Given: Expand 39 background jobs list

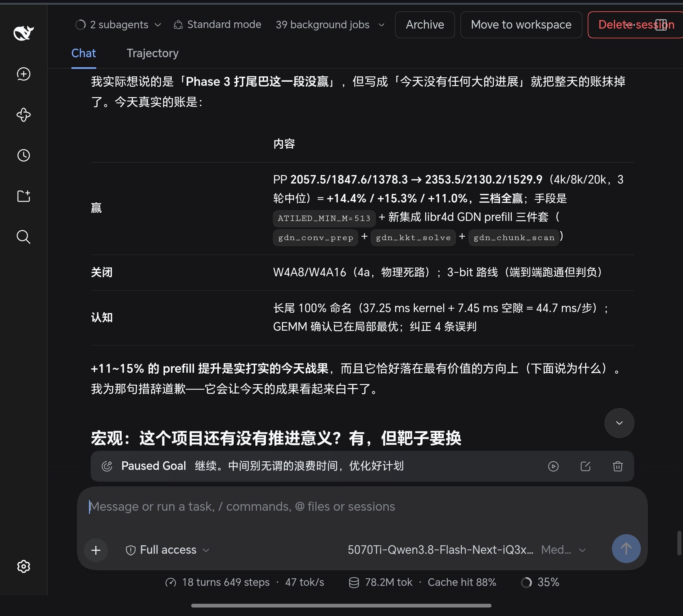Looking at the screenshot, I should pos(330,25).
